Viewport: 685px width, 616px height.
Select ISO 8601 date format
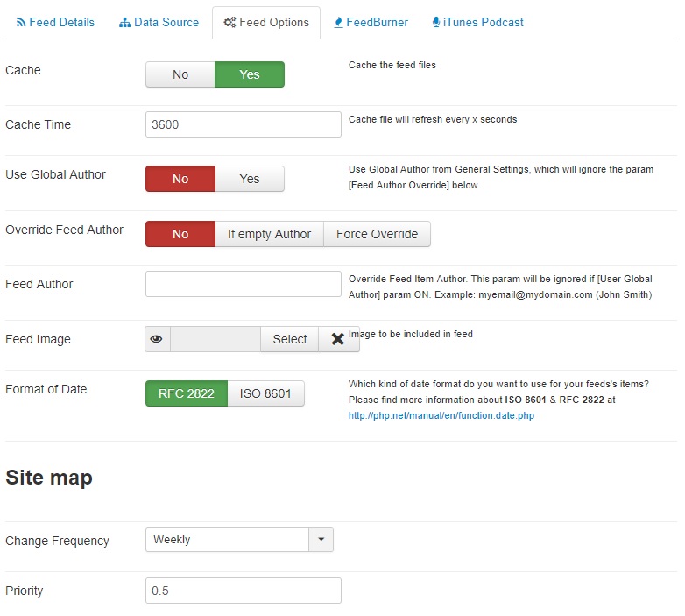click(265, 393)
